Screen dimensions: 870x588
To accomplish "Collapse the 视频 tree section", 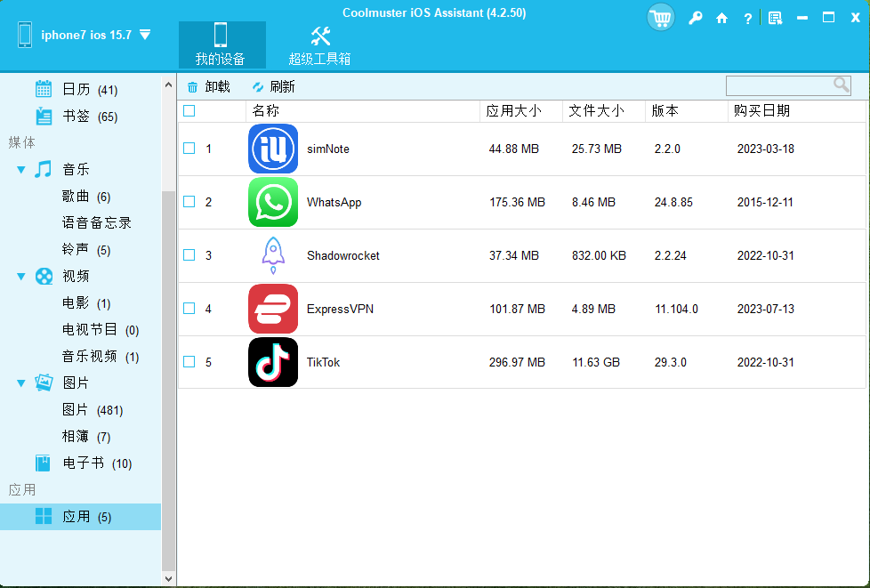I will point(21,277).
